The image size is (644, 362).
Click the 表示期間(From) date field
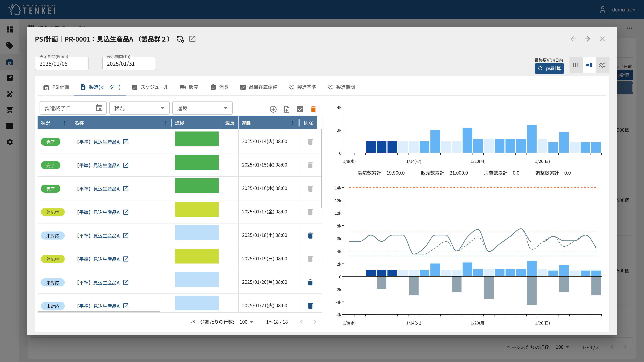62,64
